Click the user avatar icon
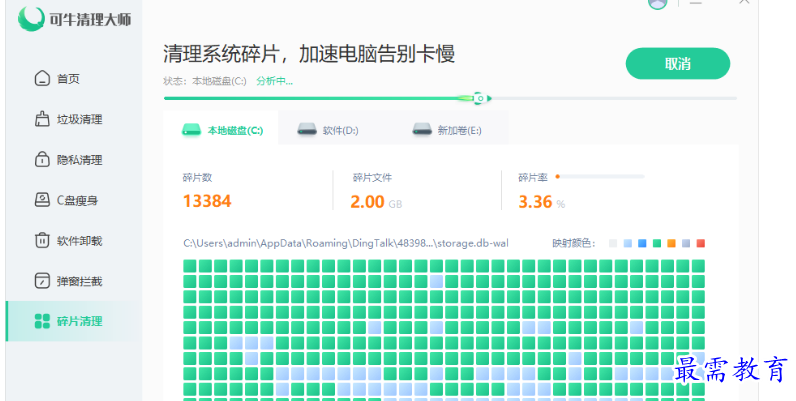The width and height of the screenshot is (796, 401). coord(657,3)
